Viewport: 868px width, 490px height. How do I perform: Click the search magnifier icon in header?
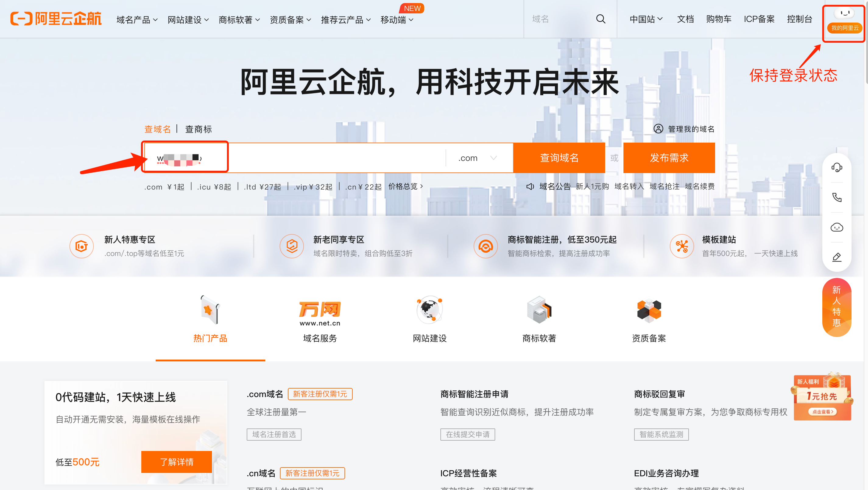601,19
